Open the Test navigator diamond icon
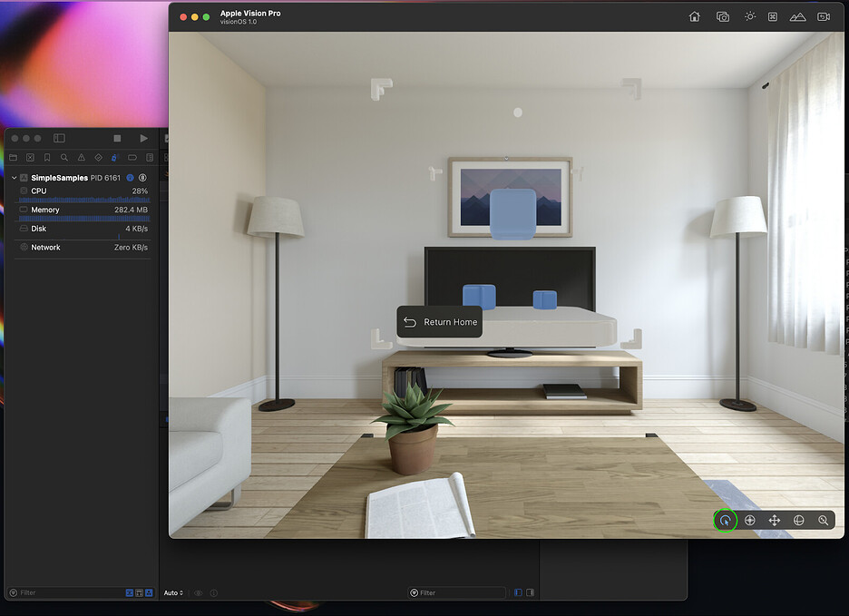This screenshot has height=616, width=849. (98, 158)
